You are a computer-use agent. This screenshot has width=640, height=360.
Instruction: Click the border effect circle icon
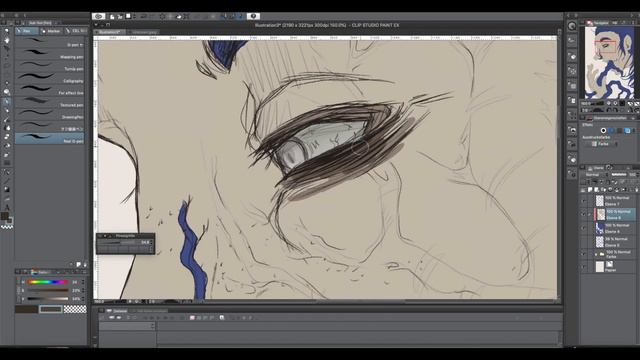603,131
